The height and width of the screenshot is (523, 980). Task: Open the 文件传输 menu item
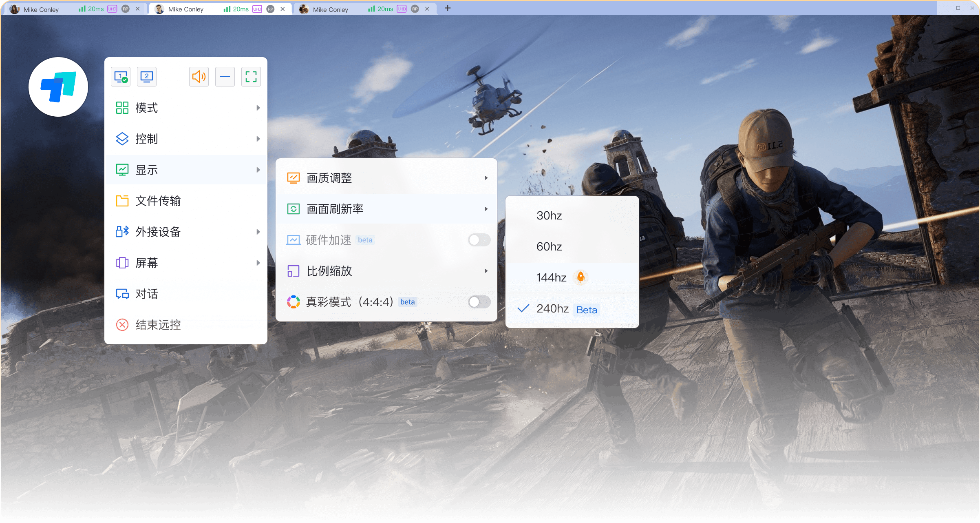[x=158, y=201]
